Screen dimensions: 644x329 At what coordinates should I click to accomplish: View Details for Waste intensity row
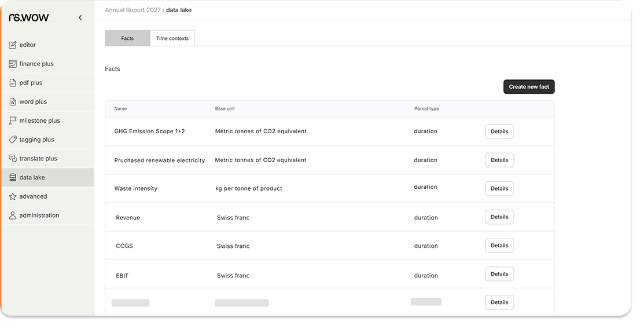coord(499,188)
